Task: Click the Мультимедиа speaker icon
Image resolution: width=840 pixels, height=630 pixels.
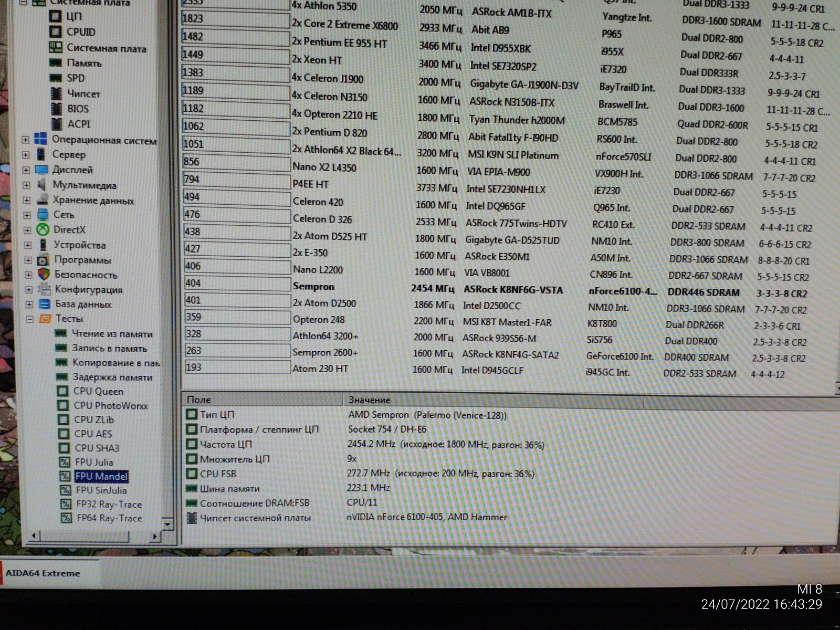Action: (42, 185)
